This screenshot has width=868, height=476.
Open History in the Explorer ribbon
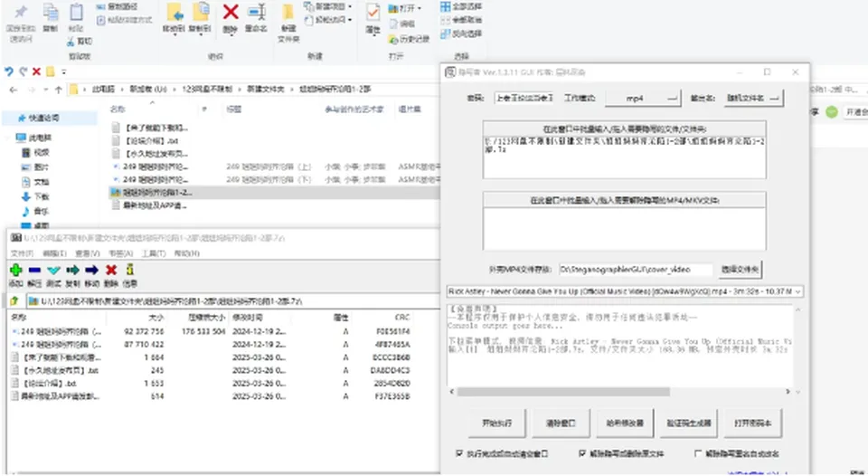tap(409, 39)
